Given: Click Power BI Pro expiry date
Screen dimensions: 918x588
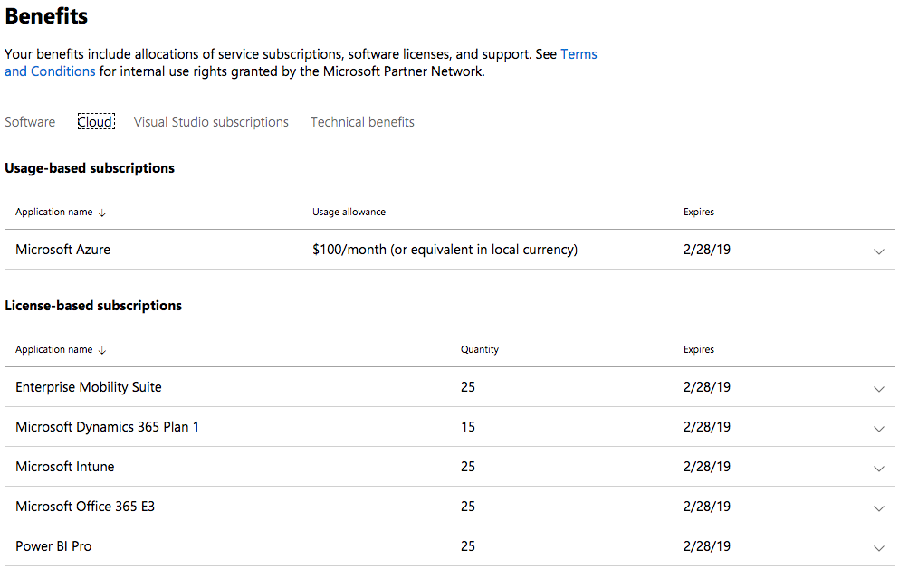Looking at the screenshot, I should (707, 546).
